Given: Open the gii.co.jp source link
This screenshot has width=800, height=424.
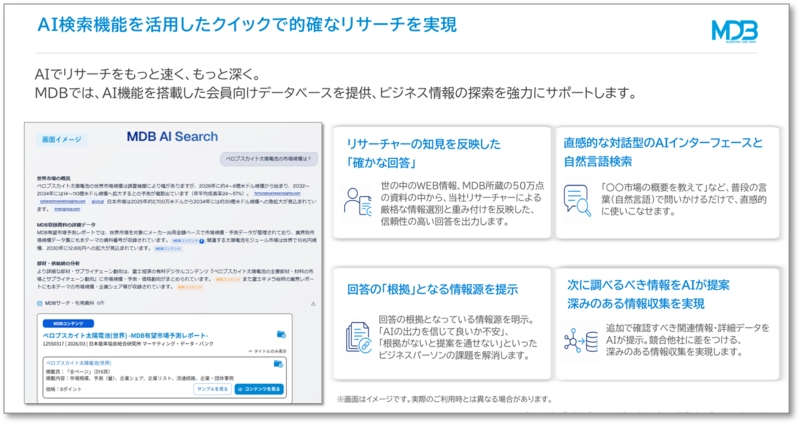Looking at the screenshot, I should 97,201.
